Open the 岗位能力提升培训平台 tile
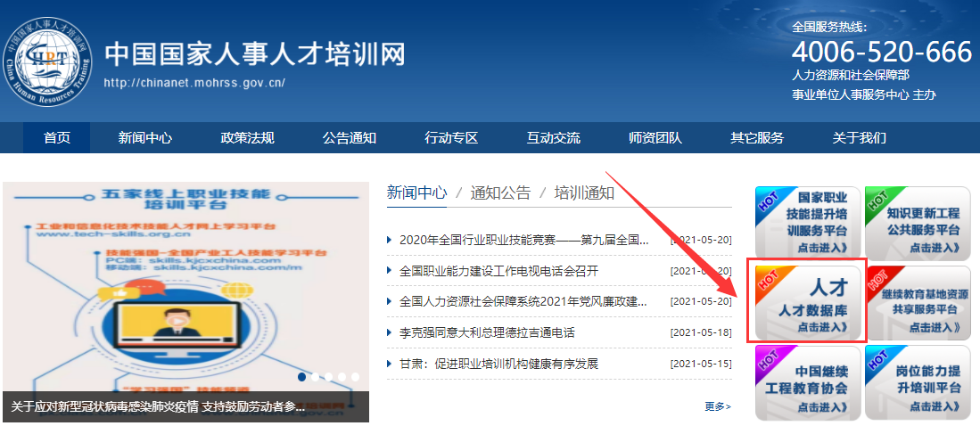The width and height of the screenshot is (980, 426). (918, 382)
